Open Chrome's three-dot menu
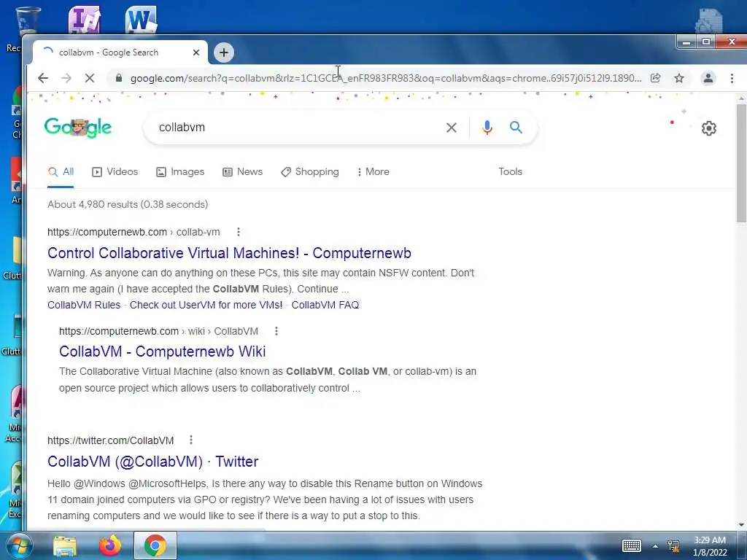The image size is (747, 560). coord(732,78)
